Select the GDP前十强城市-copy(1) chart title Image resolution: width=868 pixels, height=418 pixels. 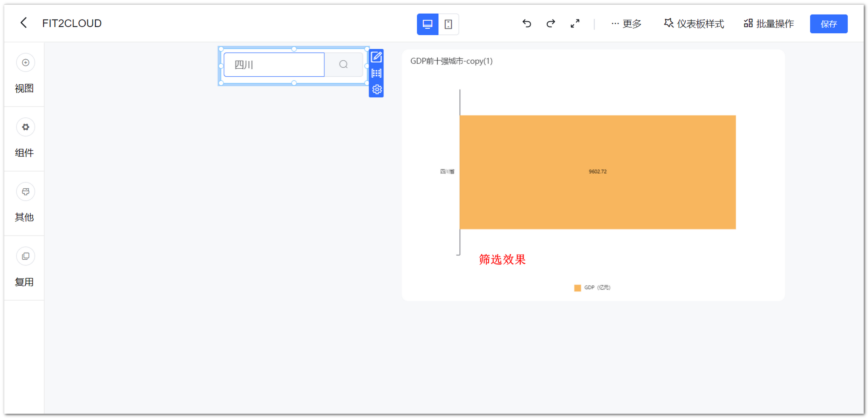pos(451,61)
